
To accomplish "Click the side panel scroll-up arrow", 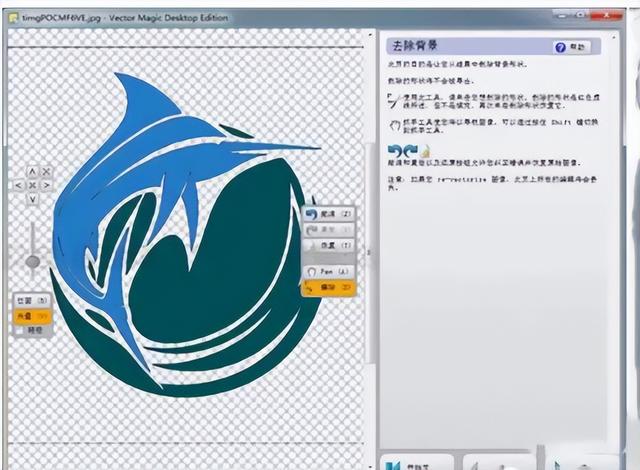I will click(613, 37).
